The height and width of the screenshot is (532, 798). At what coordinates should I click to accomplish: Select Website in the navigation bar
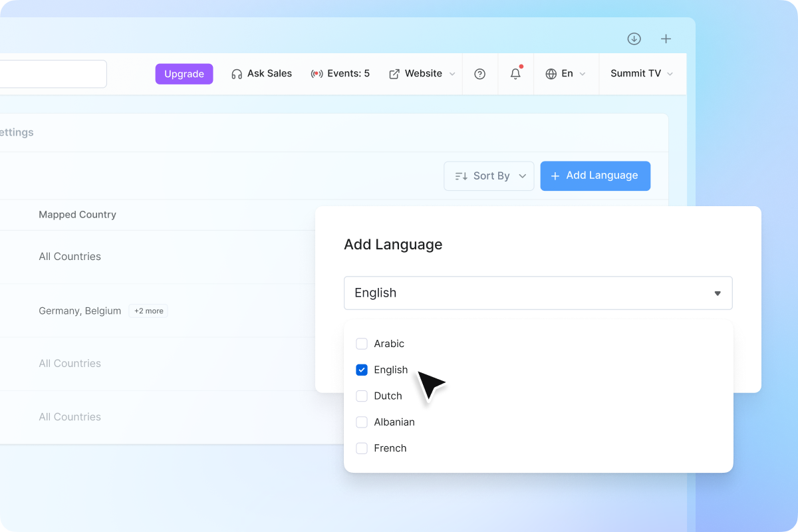pyautogui.click(x=422, y=73)
